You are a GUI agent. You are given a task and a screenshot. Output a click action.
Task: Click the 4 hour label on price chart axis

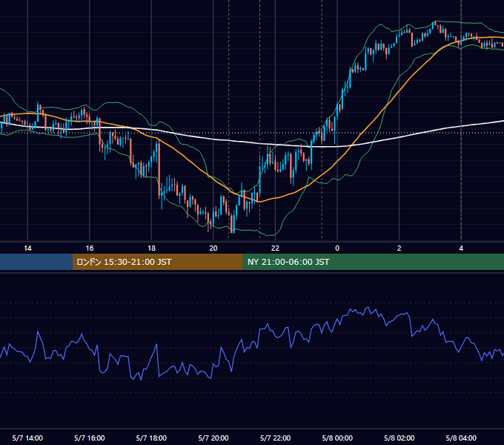pos(461,248)
